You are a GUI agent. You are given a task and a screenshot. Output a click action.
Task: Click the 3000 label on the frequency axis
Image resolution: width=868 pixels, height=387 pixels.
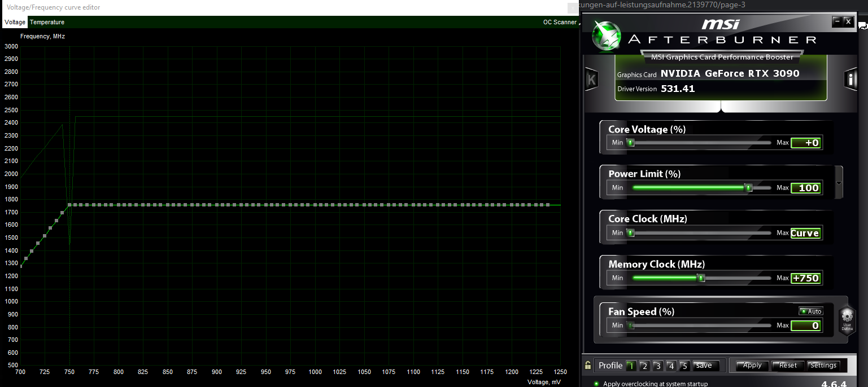(11, 46)
